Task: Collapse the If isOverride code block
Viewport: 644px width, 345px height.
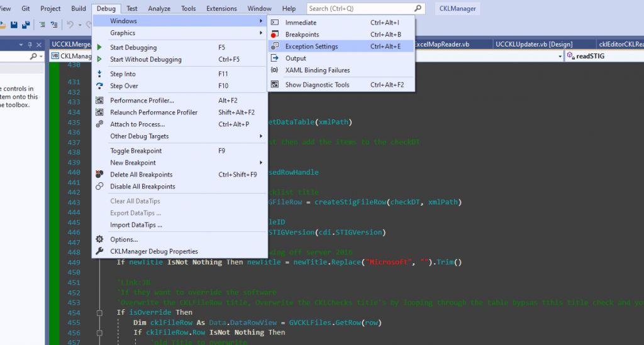Action: coord(99,313)
